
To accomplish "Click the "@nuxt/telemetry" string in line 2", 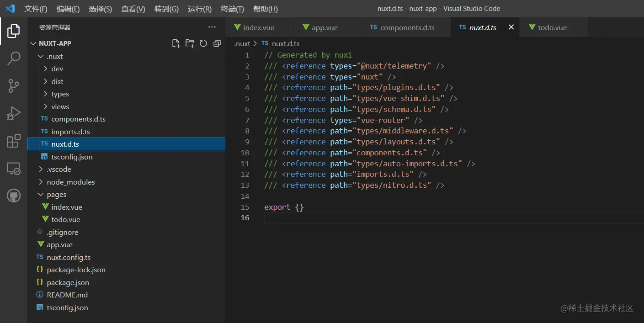I will [394, 66].
